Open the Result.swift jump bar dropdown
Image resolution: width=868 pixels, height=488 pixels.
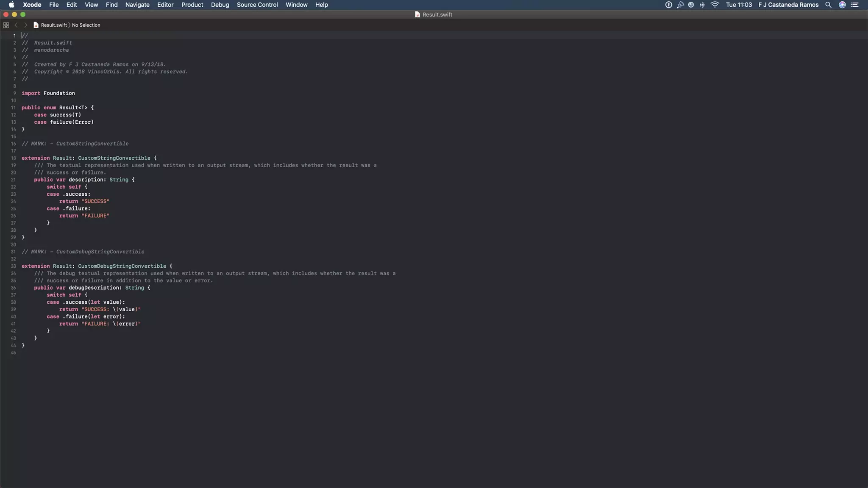[x=54, y=25]
